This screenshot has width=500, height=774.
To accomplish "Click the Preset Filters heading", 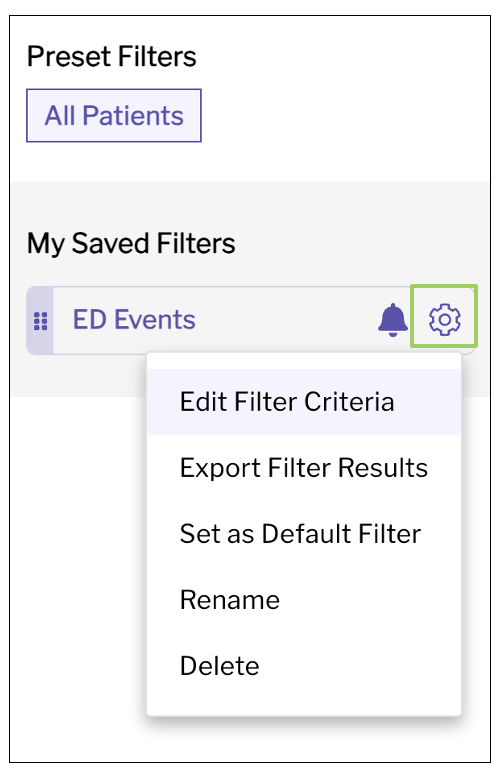I will (x=112, y=56).
